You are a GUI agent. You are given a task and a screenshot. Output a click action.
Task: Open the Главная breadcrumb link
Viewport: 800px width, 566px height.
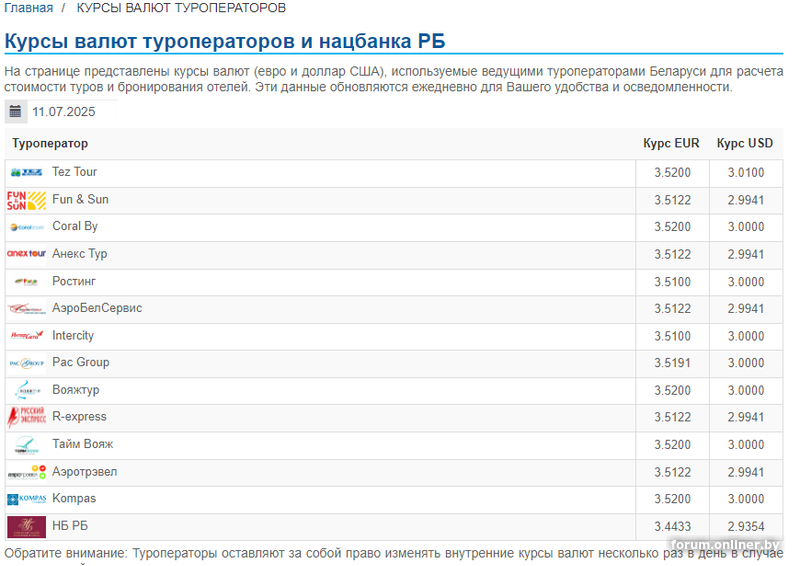pyautogui.click(x=29, y=8)
